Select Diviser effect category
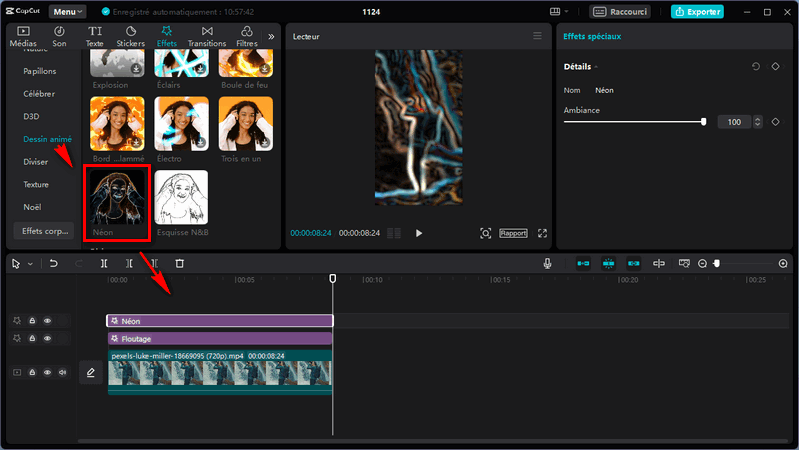The width and height of the screenshot is (799, 450). point(36,162)
